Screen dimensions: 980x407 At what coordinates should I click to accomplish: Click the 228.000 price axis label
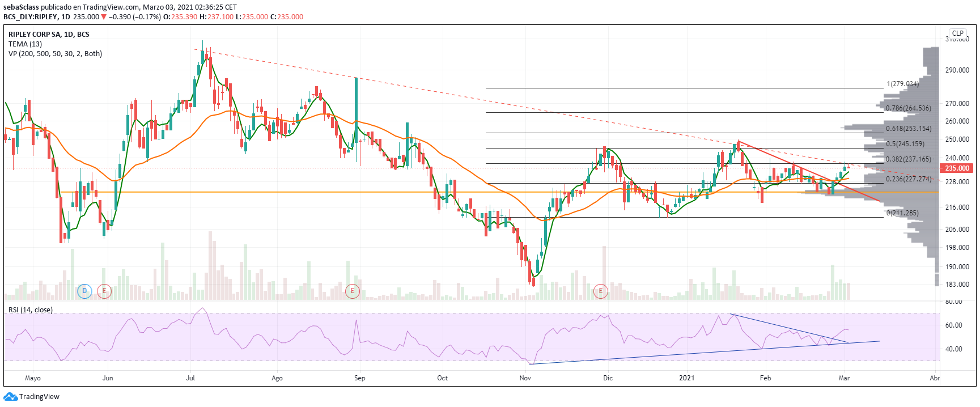pyautogui.click(x=957, y=182)
